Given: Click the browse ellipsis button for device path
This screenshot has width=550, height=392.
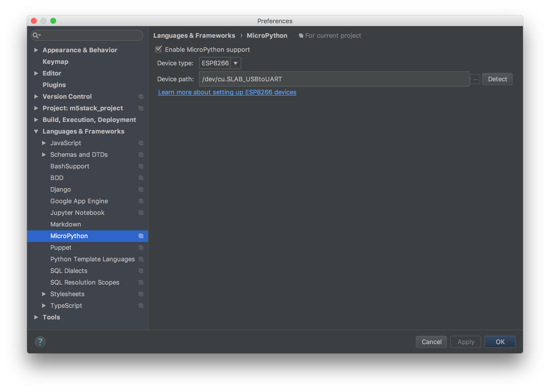Looking at the screenshot, I should (475, 79).
